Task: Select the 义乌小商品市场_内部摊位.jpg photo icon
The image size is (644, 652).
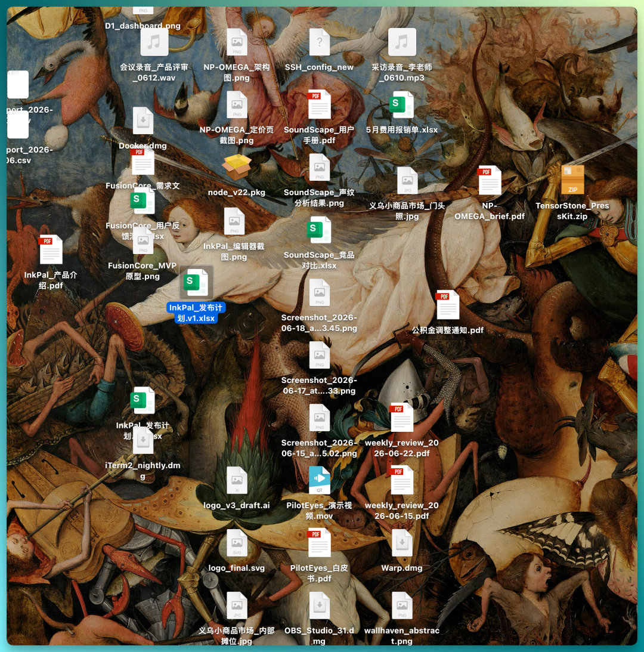Action: (237, 606)
